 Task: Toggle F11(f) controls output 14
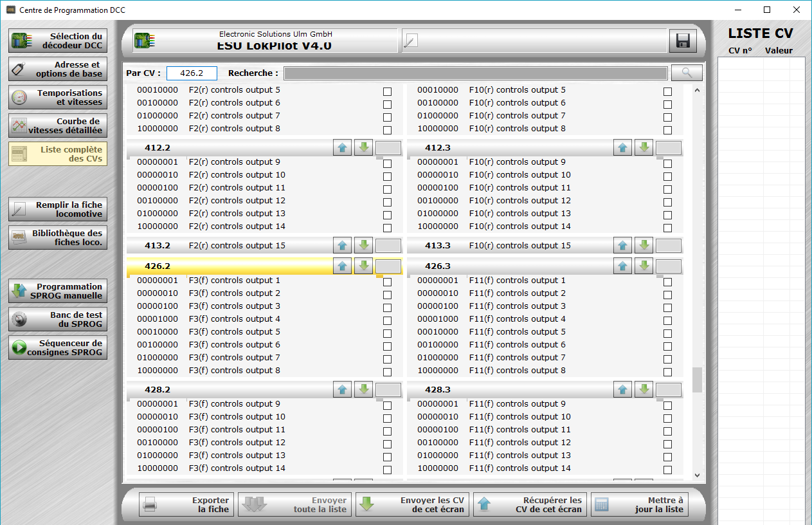667,470
